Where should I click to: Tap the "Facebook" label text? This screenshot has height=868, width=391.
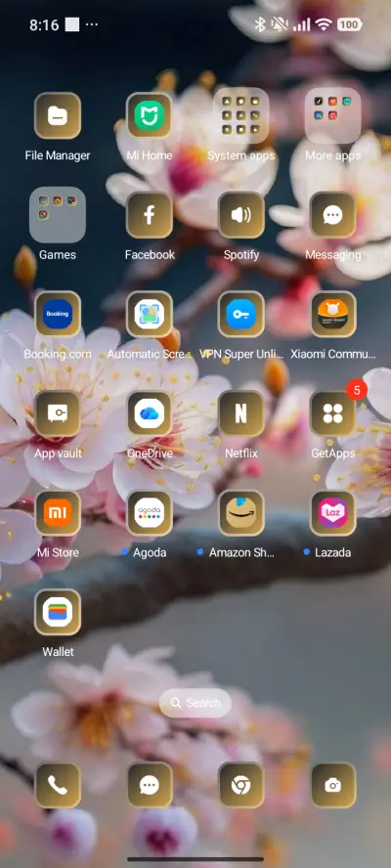point(150,255)
